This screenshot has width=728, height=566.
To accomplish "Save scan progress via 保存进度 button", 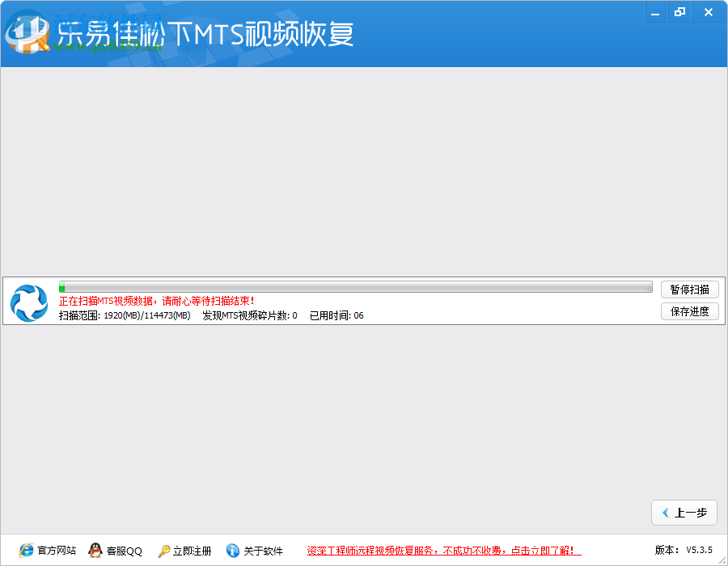I will tap(689, 311).
